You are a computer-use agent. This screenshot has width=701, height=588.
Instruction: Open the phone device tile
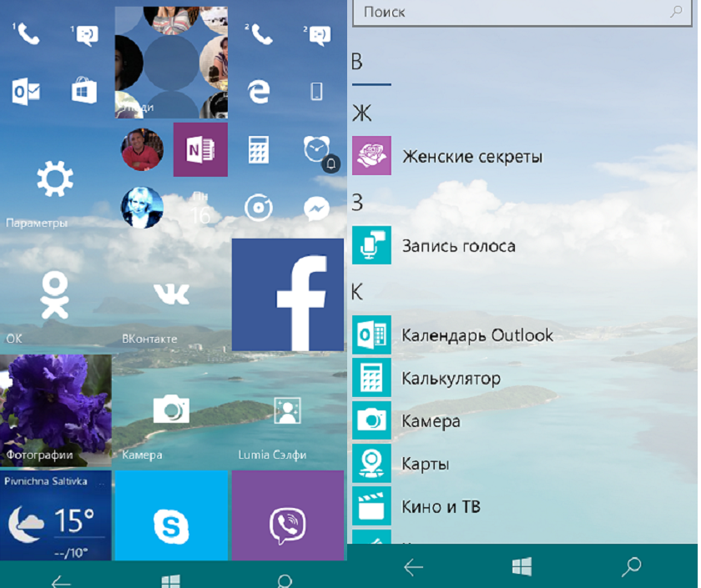317,91
